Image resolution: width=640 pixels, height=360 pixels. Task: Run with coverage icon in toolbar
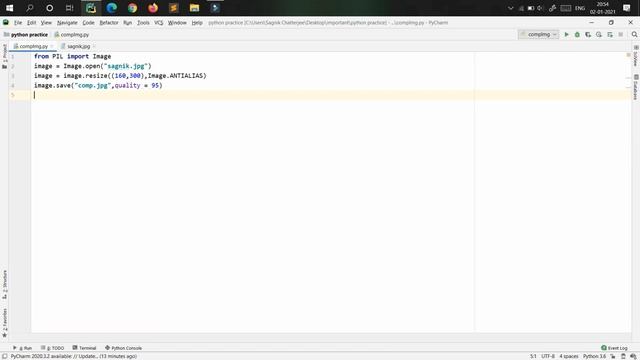click(x=588, y=35)
